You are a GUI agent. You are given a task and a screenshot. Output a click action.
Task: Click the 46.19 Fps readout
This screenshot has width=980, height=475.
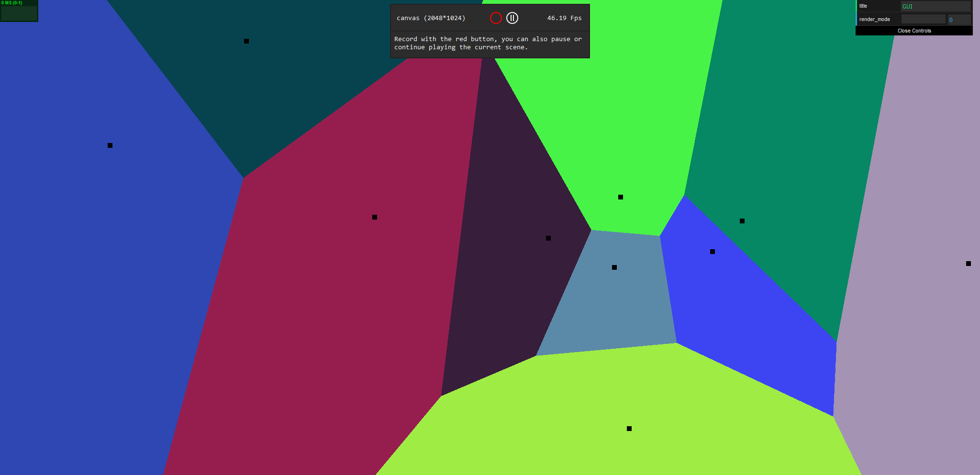click(564, 18)
